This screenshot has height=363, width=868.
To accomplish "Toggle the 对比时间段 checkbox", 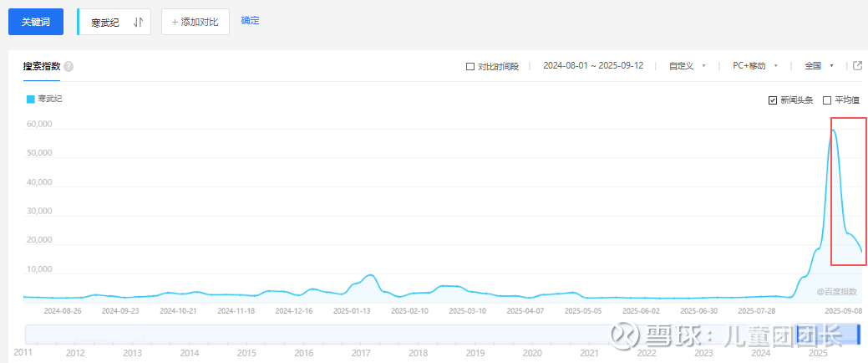I will click(470, 66).
